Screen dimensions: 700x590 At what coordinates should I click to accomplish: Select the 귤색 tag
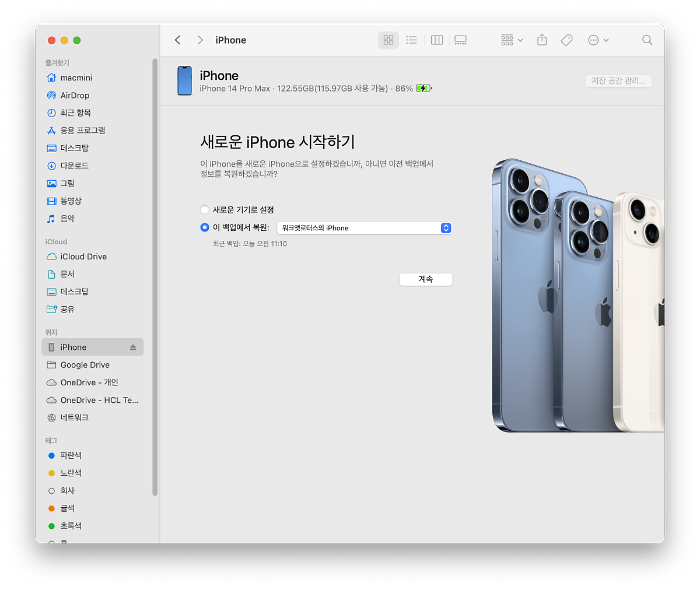pos(93,508)
